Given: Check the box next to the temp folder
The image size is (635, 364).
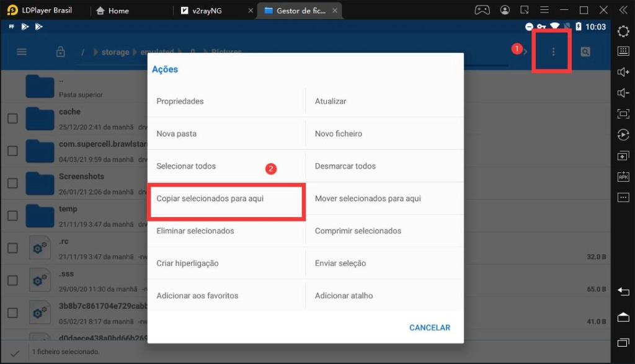Looking at the screenshot, I should [x=12, y=216].
